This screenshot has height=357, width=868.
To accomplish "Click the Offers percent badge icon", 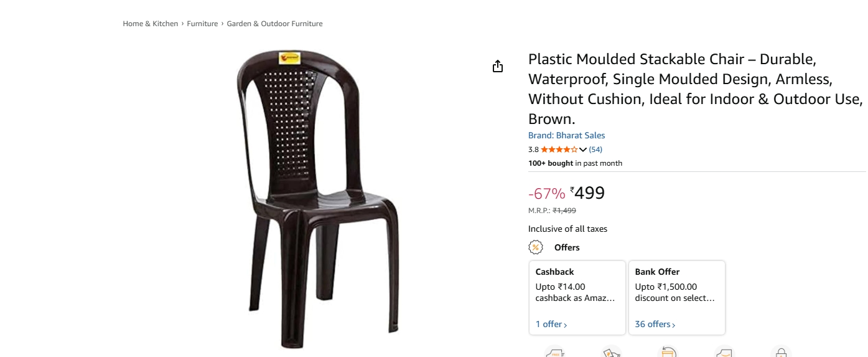I will coord(535,247).
